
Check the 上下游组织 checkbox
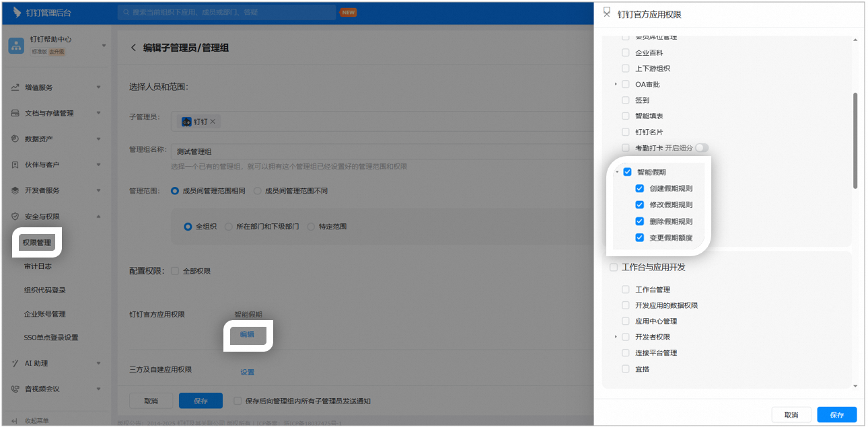point(626,69)
